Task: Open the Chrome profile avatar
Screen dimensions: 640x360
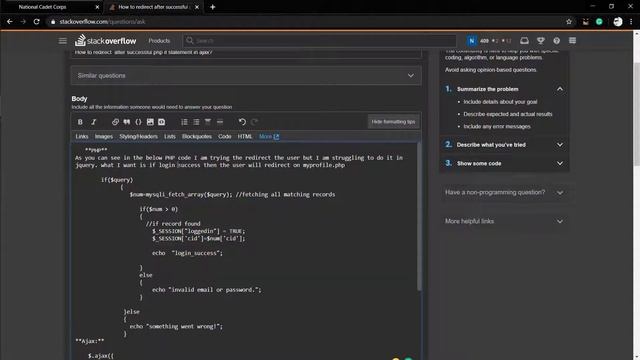Action: coord(618,22)
